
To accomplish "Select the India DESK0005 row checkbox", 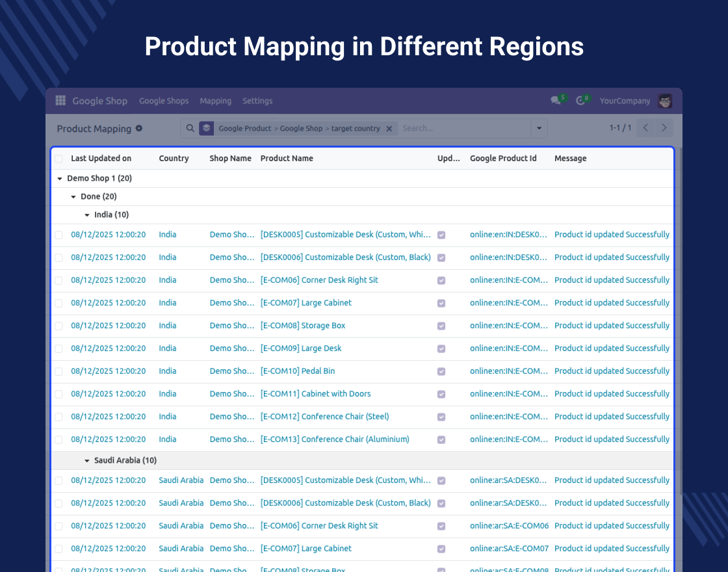I will click(58, 235).
